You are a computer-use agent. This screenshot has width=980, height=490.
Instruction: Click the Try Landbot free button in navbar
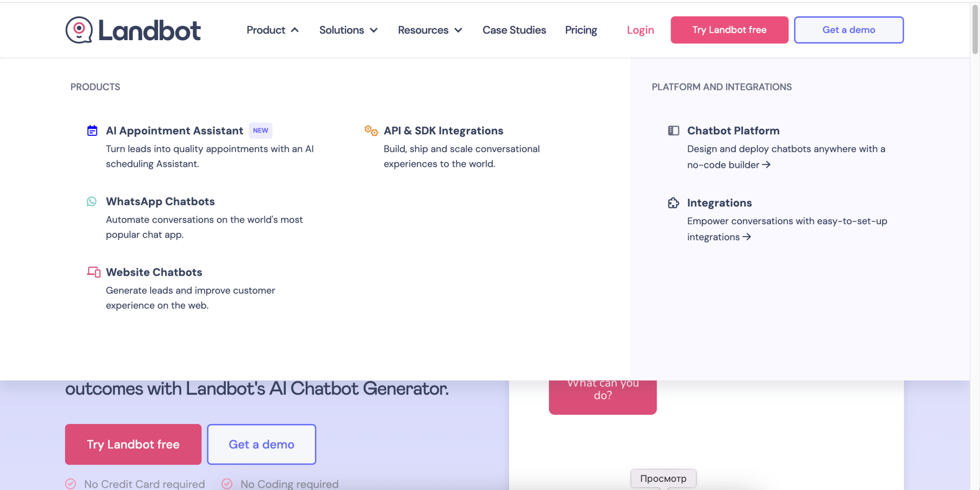click(x=728, y=30)
